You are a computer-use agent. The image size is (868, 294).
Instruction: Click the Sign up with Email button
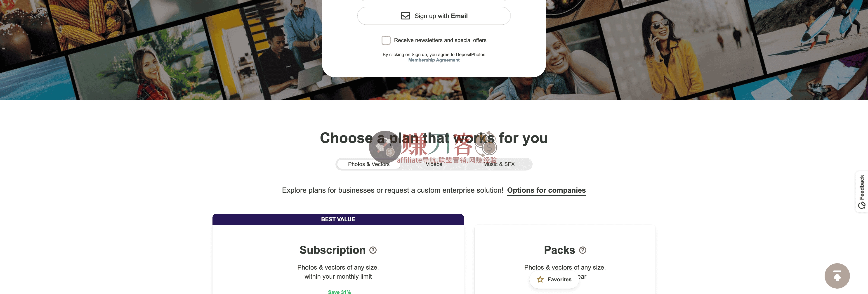pyautogui.click(x=434, y=16)
